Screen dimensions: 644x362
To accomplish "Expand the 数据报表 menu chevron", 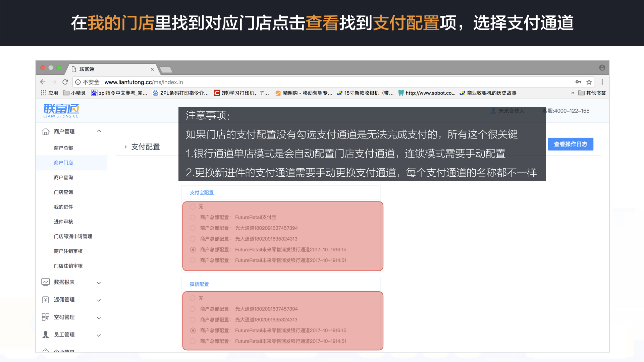I will [99, 283].
